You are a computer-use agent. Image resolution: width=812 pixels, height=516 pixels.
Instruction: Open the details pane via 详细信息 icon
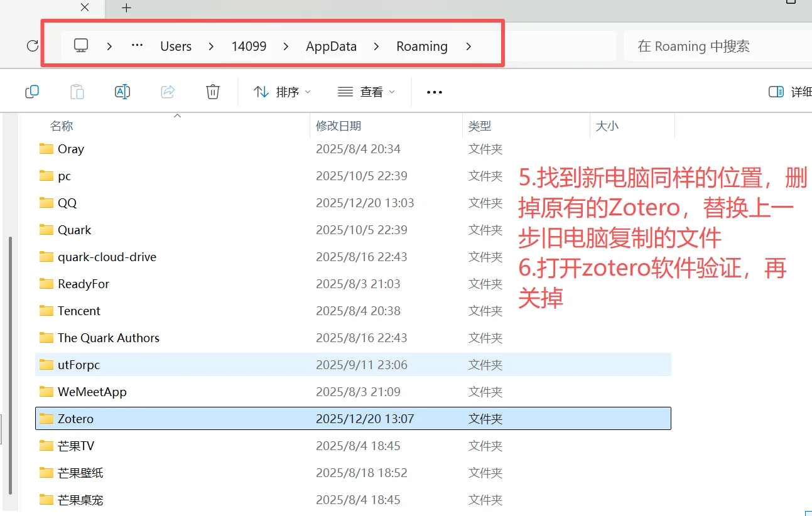pos(777,91)
